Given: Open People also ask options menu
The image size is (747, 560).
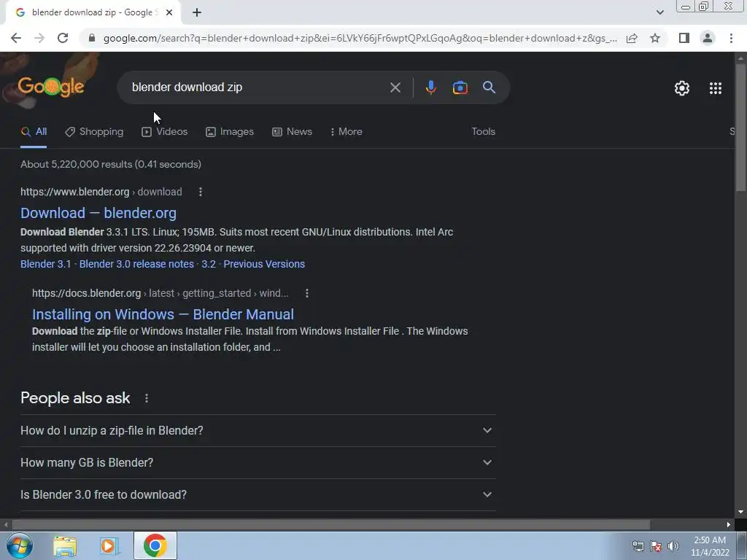Looking at the screenshot, I should (146, 398).
